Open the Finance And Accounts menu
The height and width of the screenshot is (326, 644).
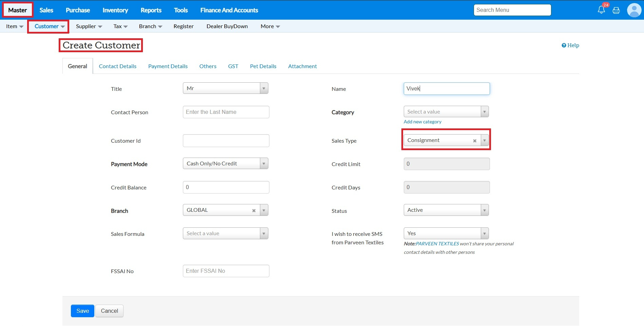point(229,10)
